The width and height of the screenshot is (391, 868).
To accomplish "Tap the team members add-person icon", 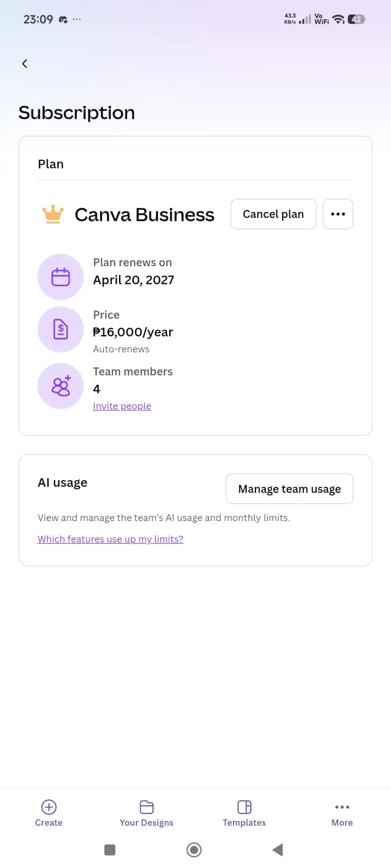I will pyautogui.click(x=61, y=386).
